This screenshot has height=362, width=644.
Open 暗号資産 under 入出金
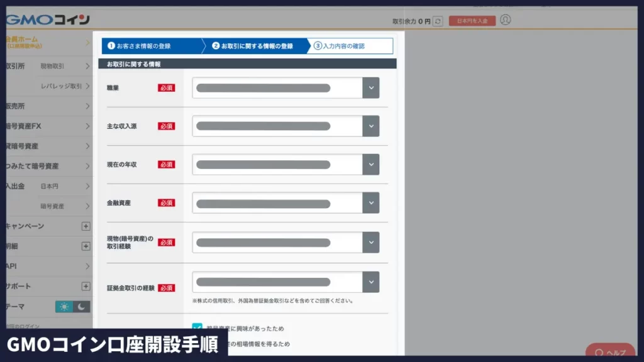tap(65, 206)
